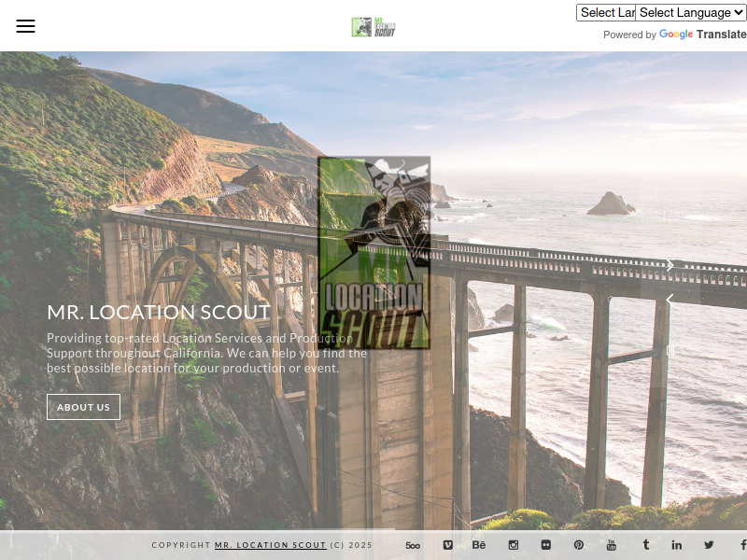This screenshot has width=747, height=560.
Task: Open the Flickr profile icon
Action: [545, 545]
